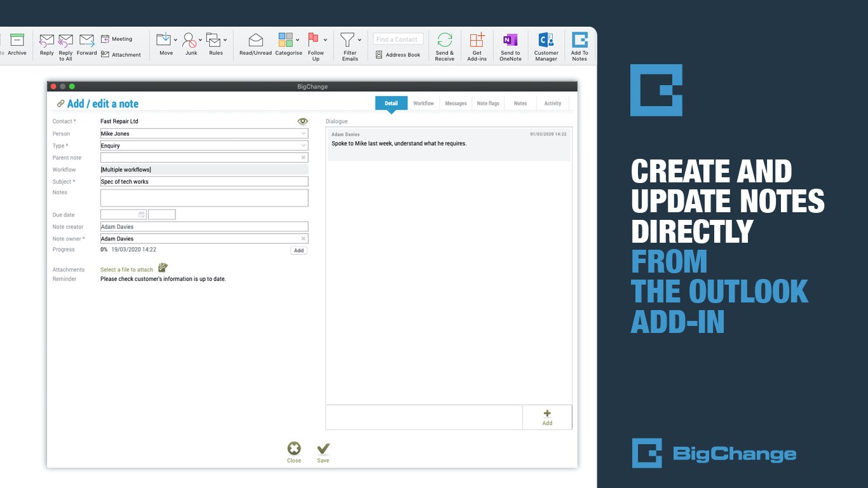Click the Send & Receive icon
Viewport: 868px width, 488px height.
(x=445, y=40)
